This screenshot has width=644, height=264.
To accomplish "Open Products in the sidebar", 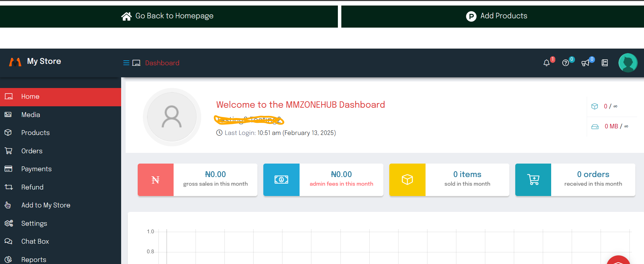I will [x=60, y=133].
